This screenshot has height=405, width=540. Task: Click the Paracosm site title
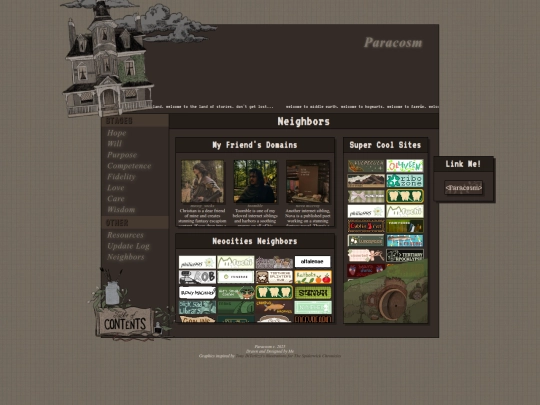(x=393, y=43)
